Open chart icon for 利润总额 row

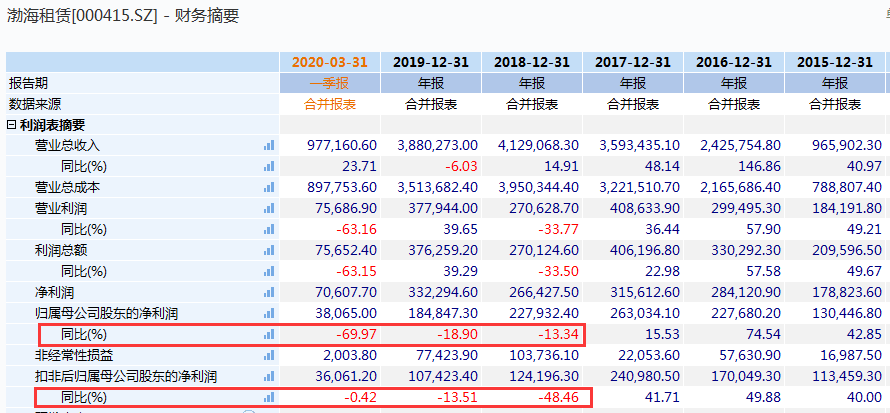[269, 250]
